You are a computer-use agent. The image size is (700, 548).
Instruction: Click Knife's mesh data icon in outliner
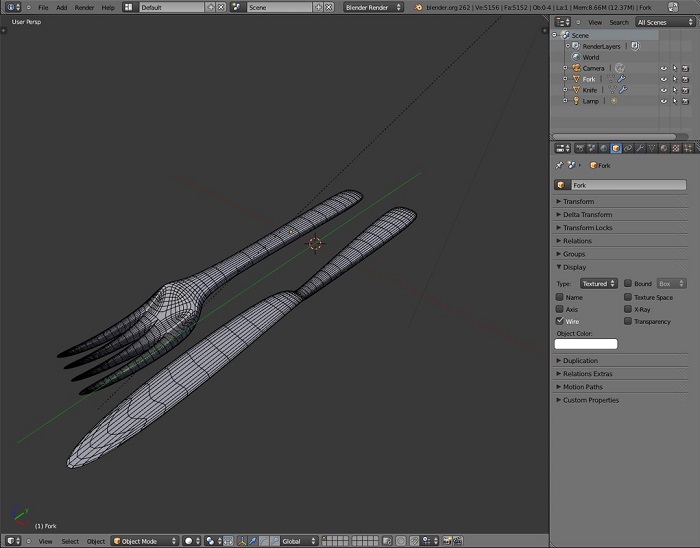tap(612, 90)
